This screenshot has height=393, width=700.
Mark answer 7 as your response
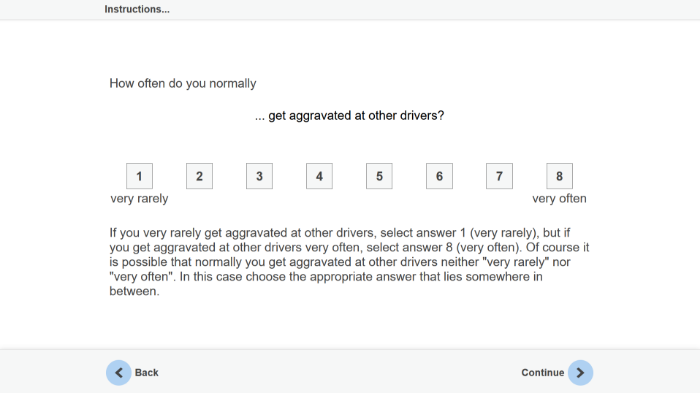pyautogui.click(x=499, y=176)
